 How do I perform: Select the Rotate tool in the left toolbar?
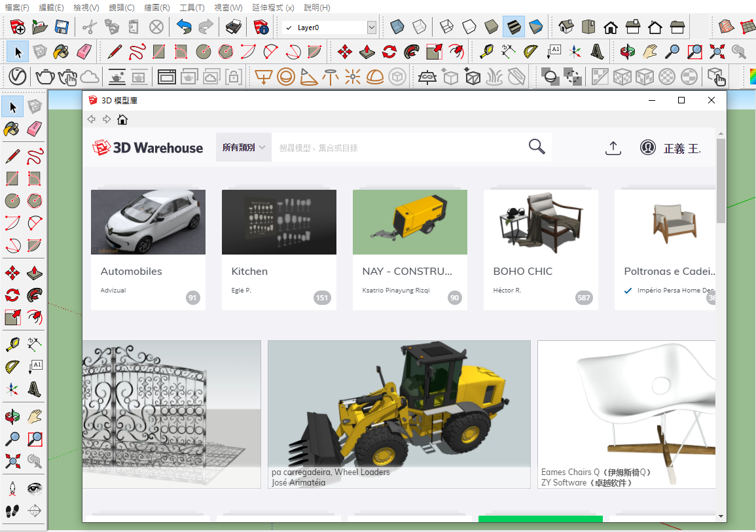pos(12,295)
